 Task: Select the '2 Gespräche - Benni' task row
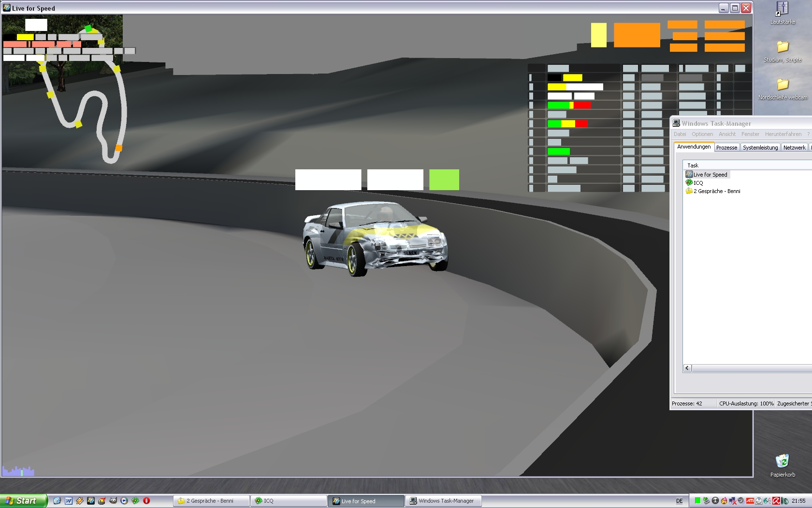coord(713,191)
